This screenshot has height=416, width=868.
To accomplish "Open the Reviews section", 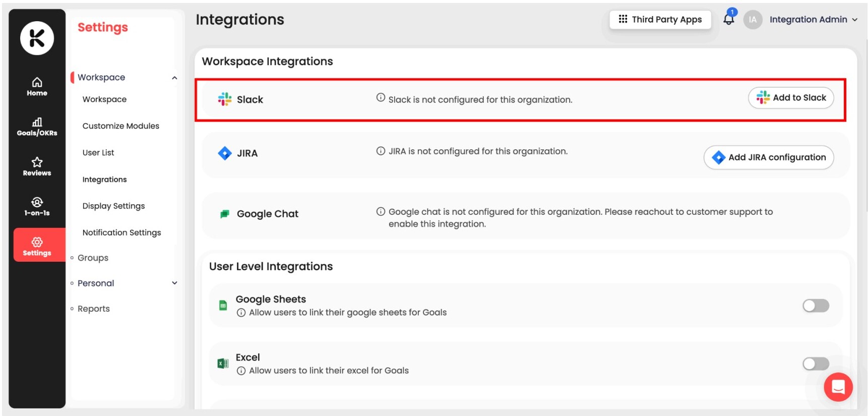I will pyautogui.click(x=37, y=166).
